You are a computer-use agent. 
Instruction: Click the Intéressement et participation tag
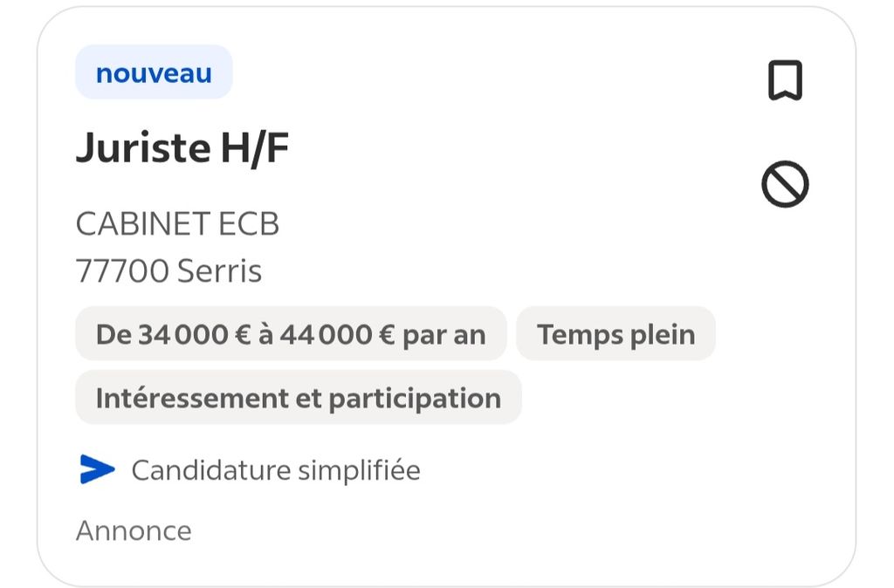[x=298, y=398]
